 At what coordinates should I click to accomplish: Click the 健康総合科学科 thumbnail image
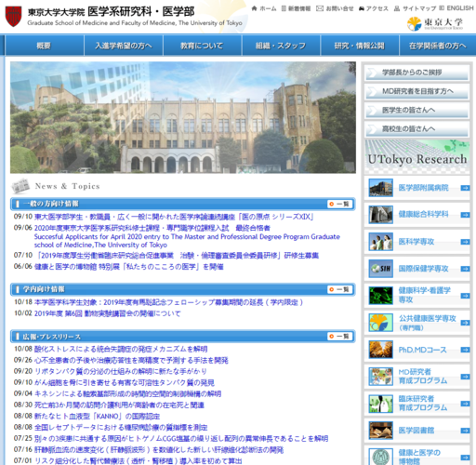(381, 215)
